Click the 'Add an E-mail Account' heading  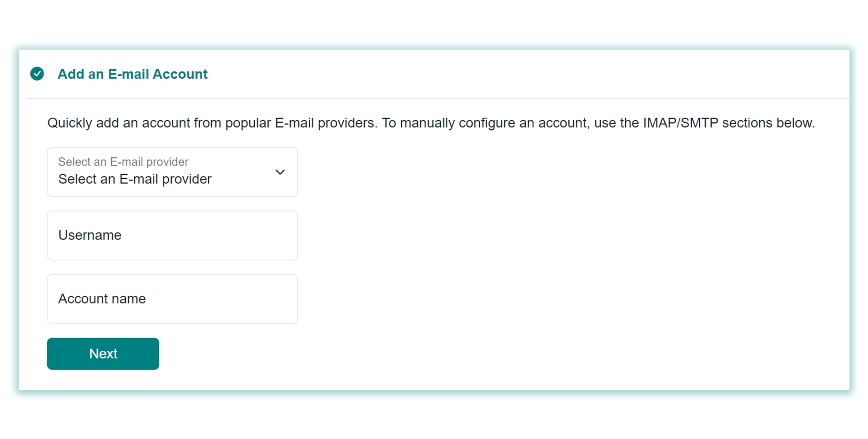coord(133,74)
